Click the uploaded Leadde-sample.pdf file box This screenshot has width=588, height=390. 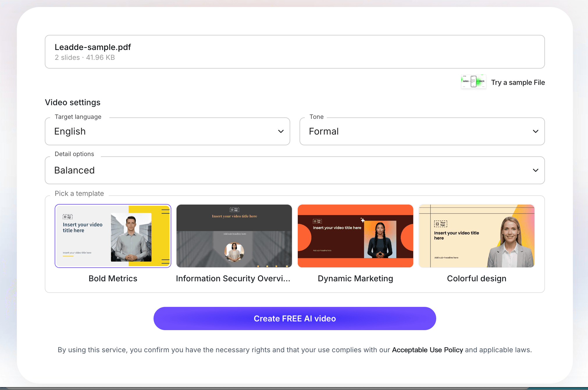[295, 52]
